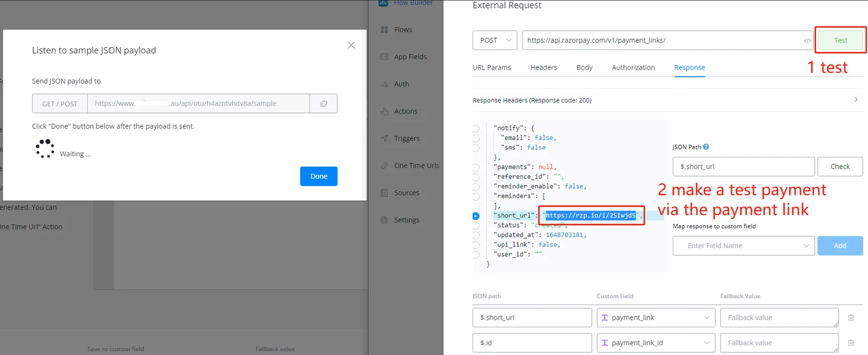Switch to the Authorization tab
The height and width of the screenshot is (355, 868).
coord(633,68)
